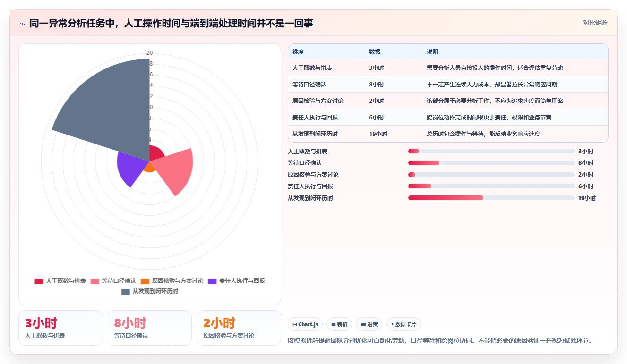The height and width of the screenshot is (364, 627).
Task: Click the 等待口径确认 progress bar
Action: pos(491,163)
